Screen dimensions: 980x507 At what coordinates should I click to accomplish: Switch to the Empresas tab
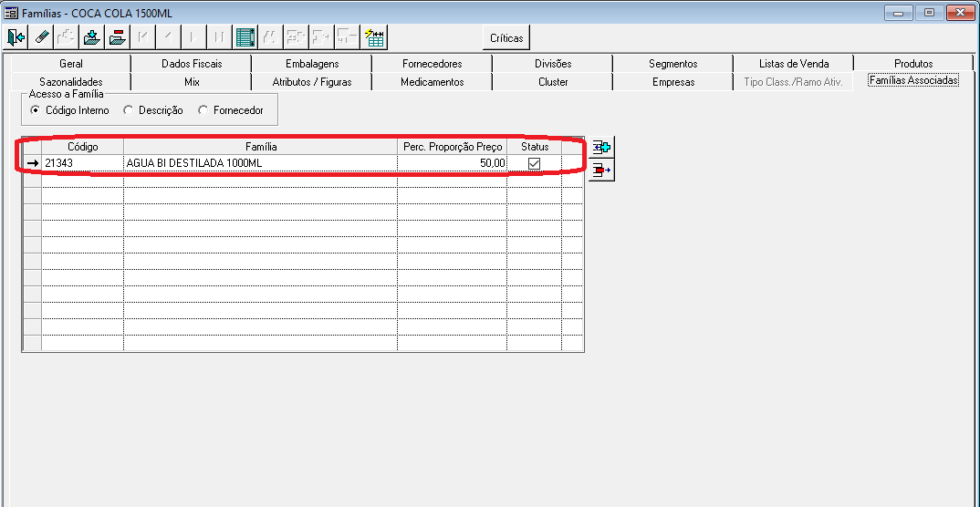pos(673,82)
